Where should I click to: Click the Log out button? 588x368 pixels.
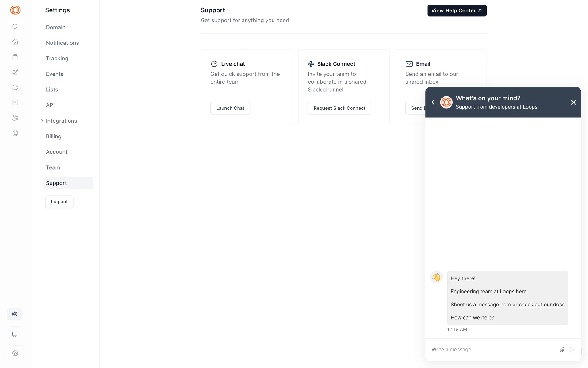tap(59, 202)
